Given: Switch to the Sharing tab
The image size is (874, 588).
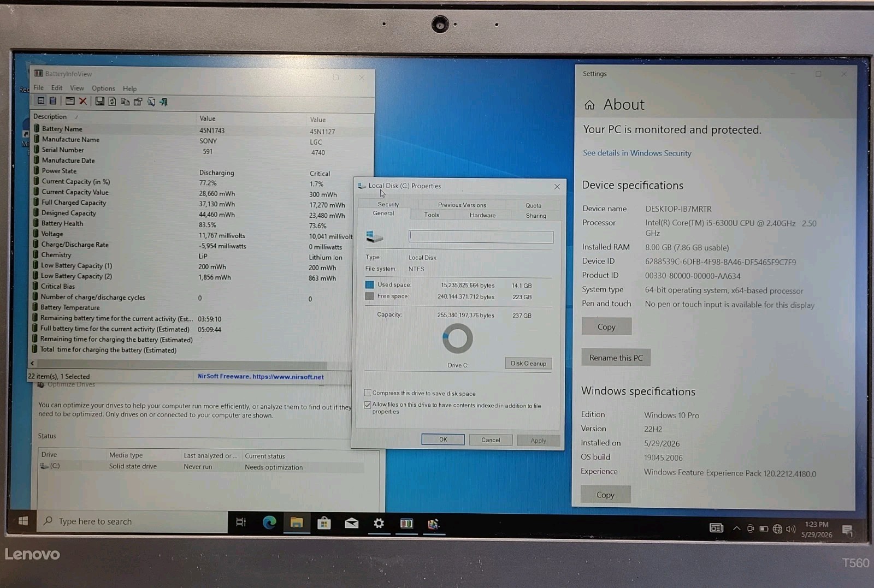Looking at the screenshot, I should pyautogui.click(x=536, y=216).
